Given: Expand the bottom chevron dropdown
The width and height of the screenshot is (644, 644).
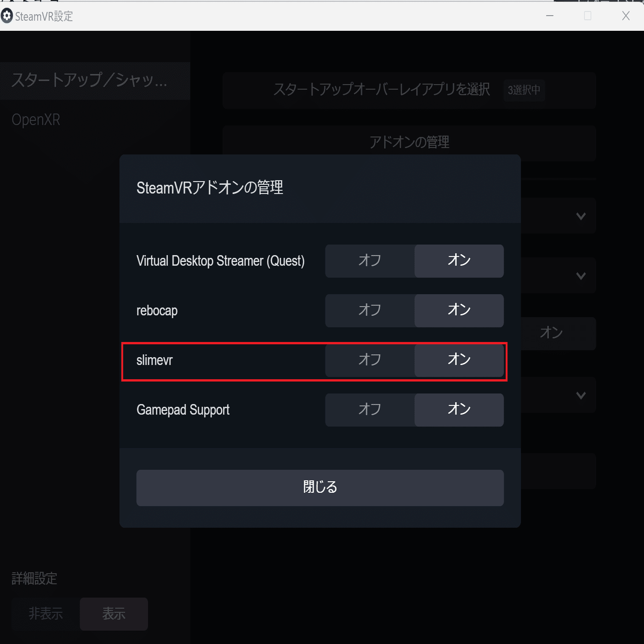Looking at the screenshot, I should pos(581,395).
